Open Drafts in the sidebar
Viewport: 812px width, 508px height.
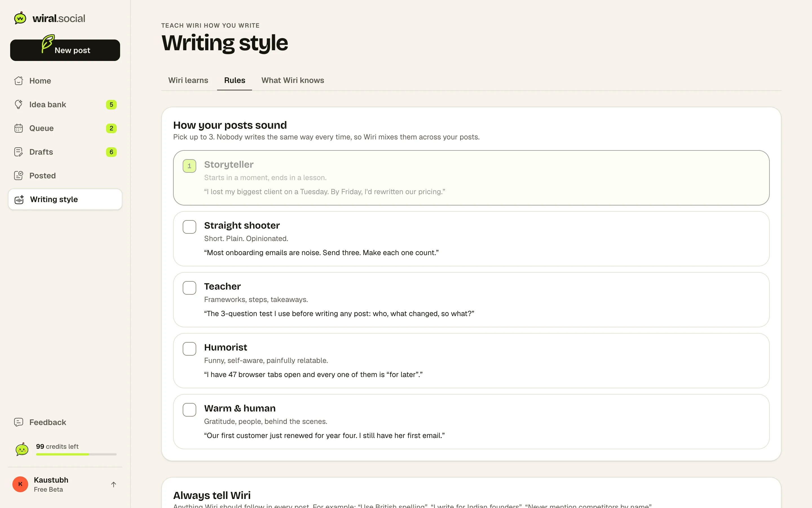[65, 152]
